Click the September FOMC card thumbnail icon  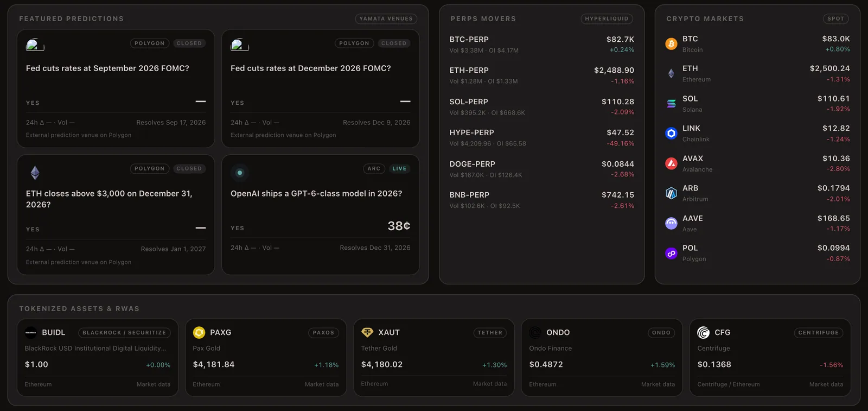coord(35,45)
